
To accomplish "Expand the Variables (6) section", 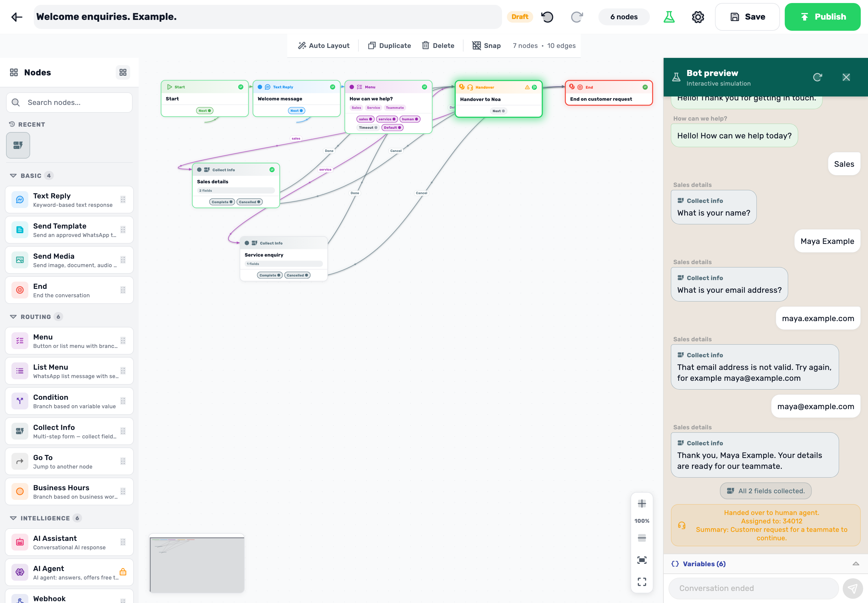I will click(766, 564).
